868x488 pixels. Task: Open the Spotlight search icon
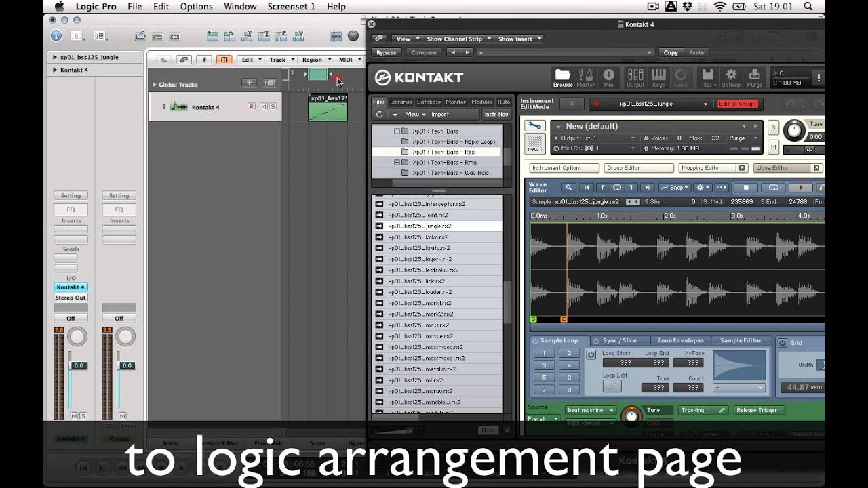[808, 7]
